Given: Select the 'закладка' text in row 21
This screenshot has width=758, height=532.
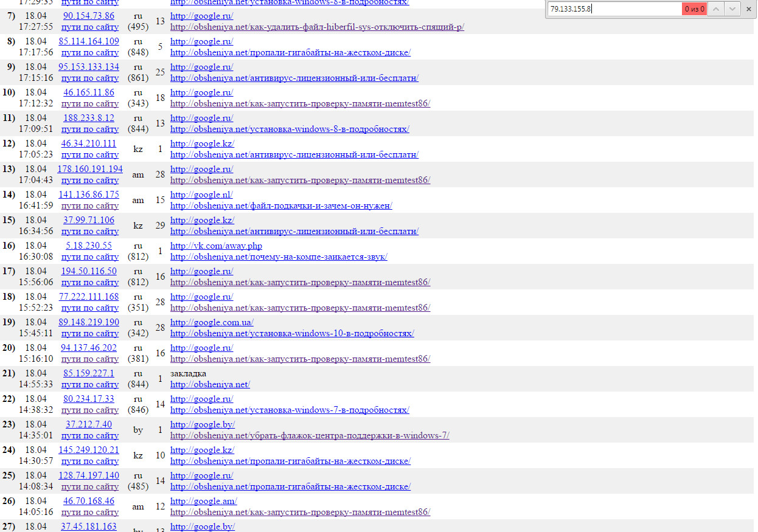Looking at the screenshot, I should (x=188, y=373).
